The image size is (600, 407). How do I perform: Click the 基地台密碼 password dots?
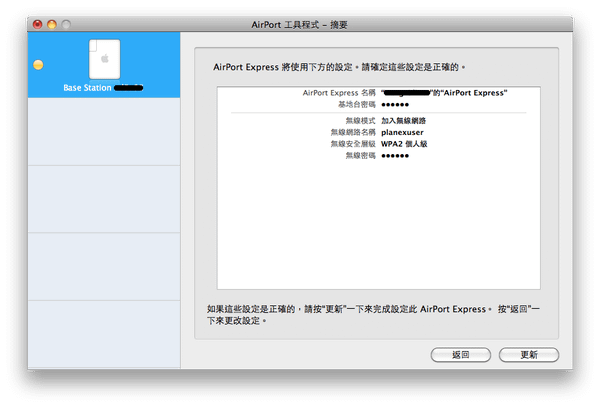tap(395, 104)
